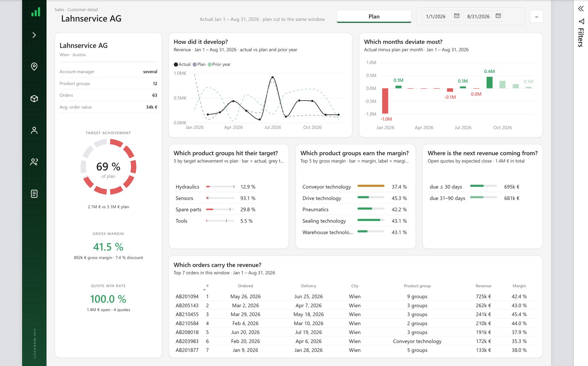Select the 69 % target achievement donut
The width and height of the screenshot is (588, 366).
pos(108,167)
